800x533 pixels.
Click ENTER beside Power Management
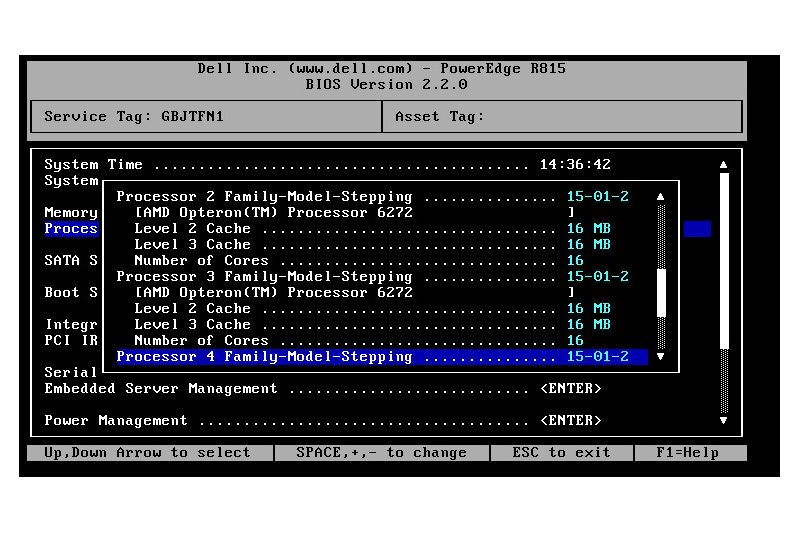click(x=571, y=420)
